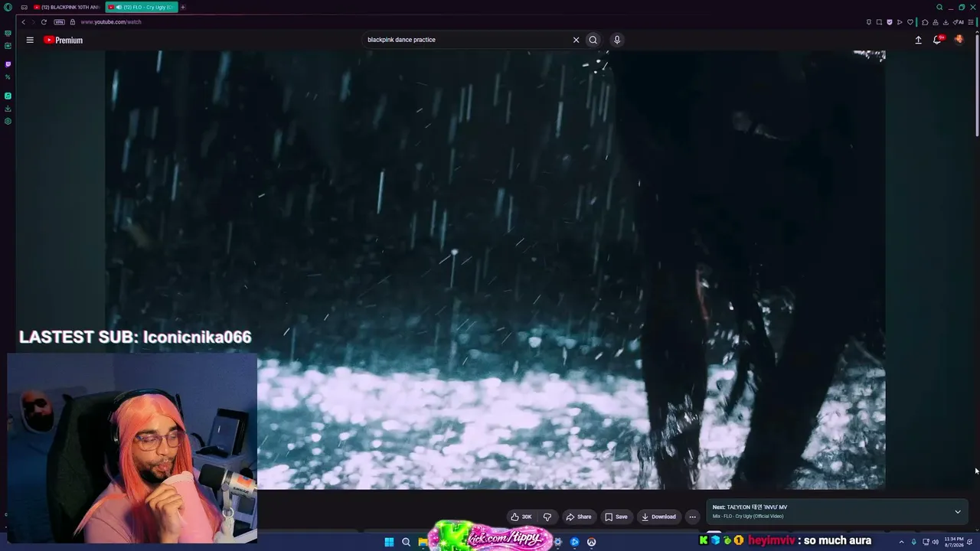Open the YouTube upload/create button
Image resolution: width=980 pixels, height=551 pixels.
click(x=918, y=40)
